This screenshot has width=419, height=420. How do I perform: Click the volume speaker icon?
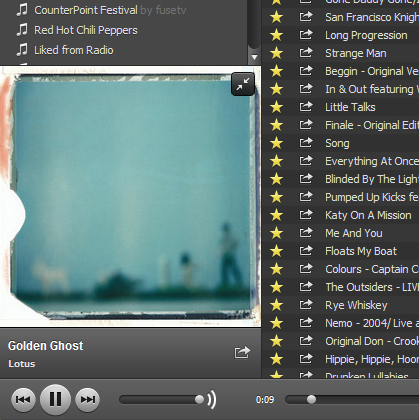click(x=212, y=399)
